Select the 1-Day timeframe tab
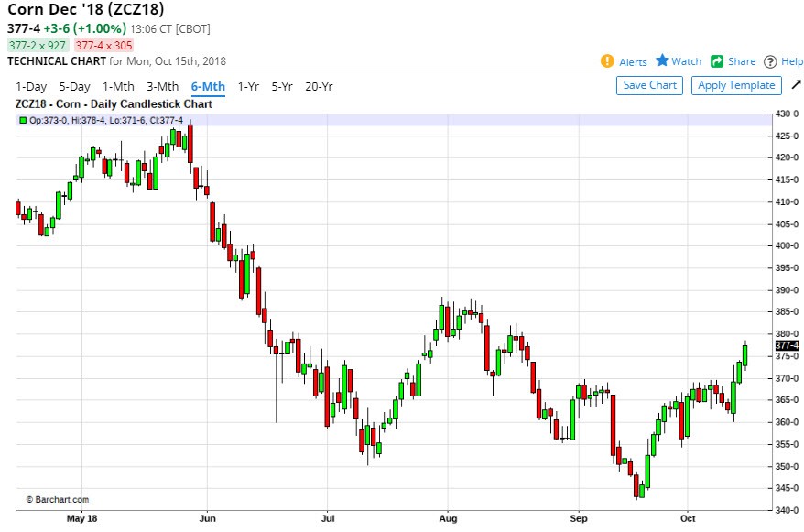This screenshot has height=532, width=804. coord(31,87)
